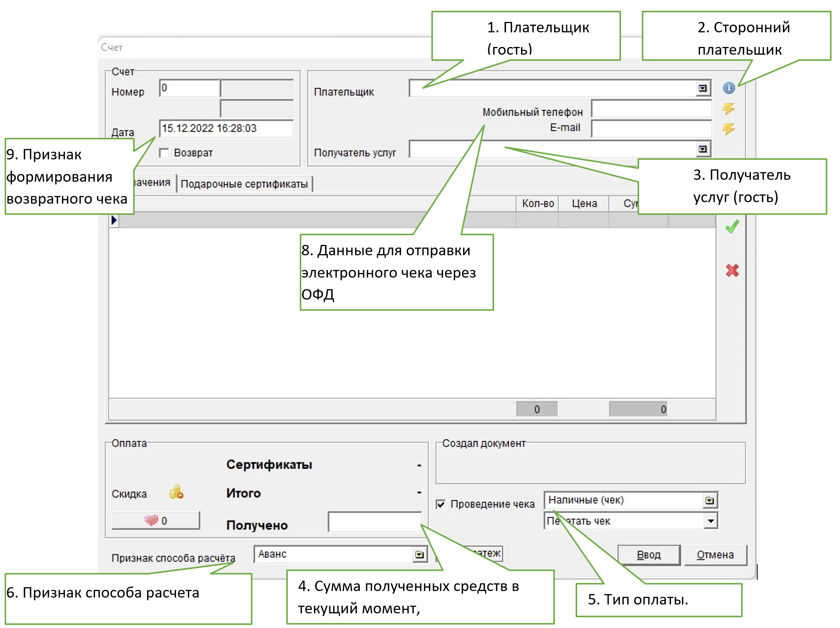Click lightning icon next to E-mail field
840x628 pixels.
(728, 129)
